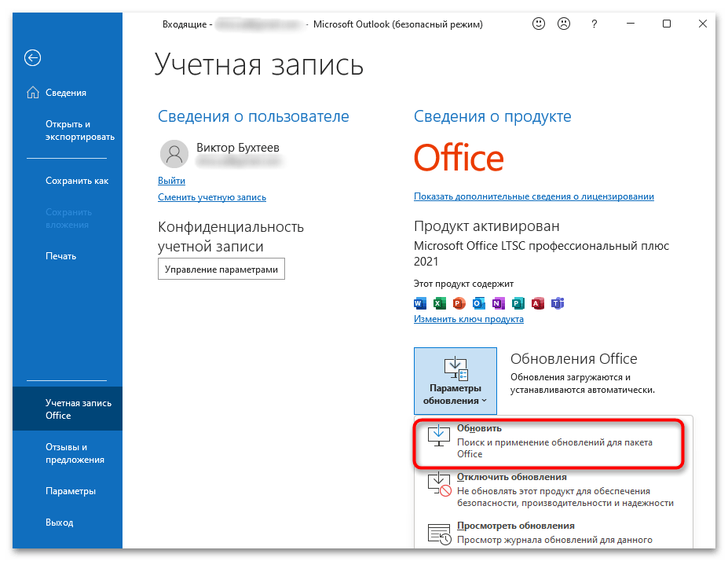Open Просмотреть обновления menu entry
The height and width of the screenshot is (561, 728).
click(551, 533)
